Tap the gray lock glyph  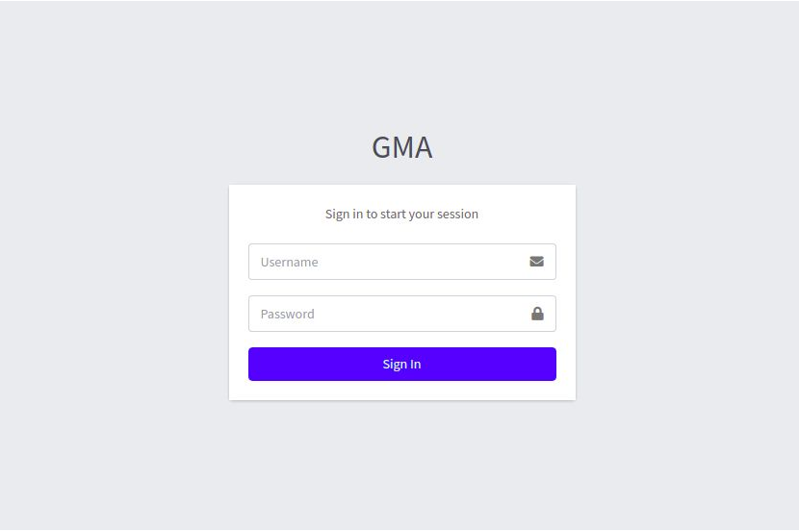537,314
